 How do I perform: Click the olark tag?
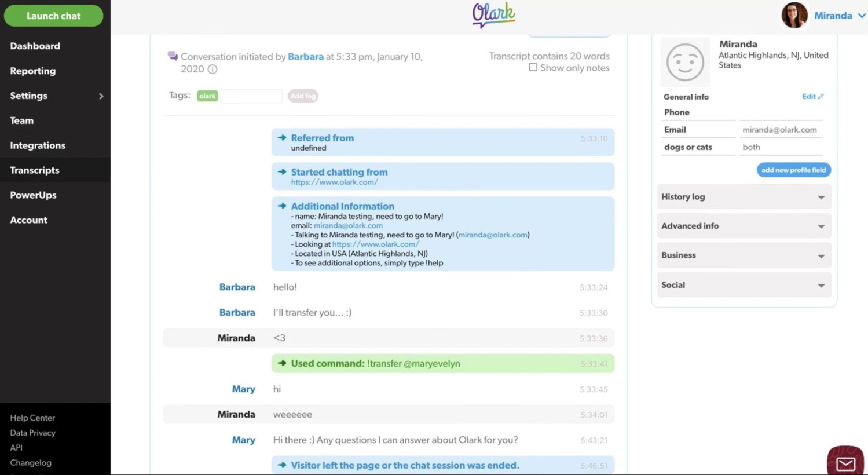click(207, 96)
